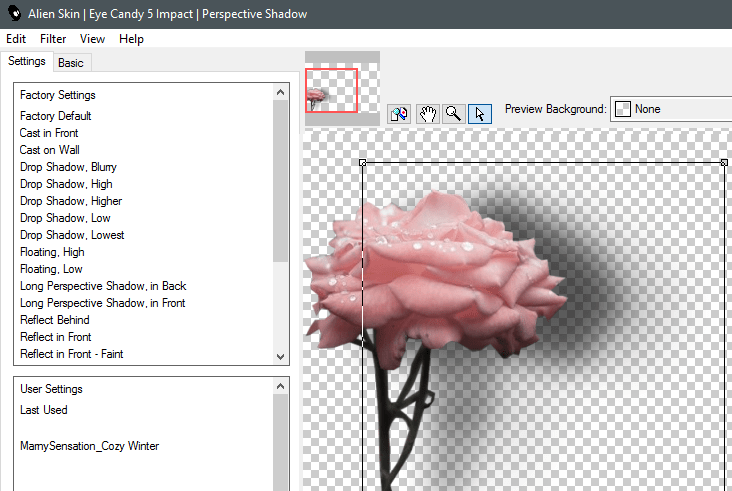
Task: Switch to the Basic tab
Action: (x=71, y=63)
